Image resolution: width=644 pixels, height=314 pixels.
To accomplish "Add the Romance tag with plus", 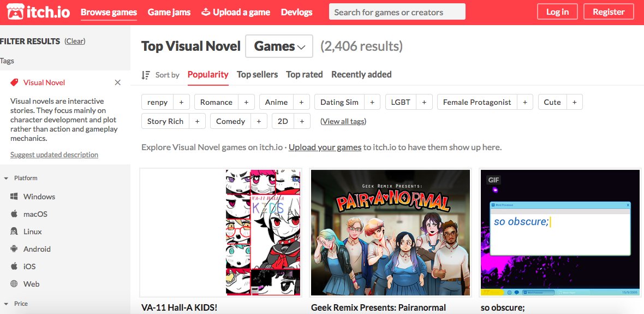I will coord(246,102).
